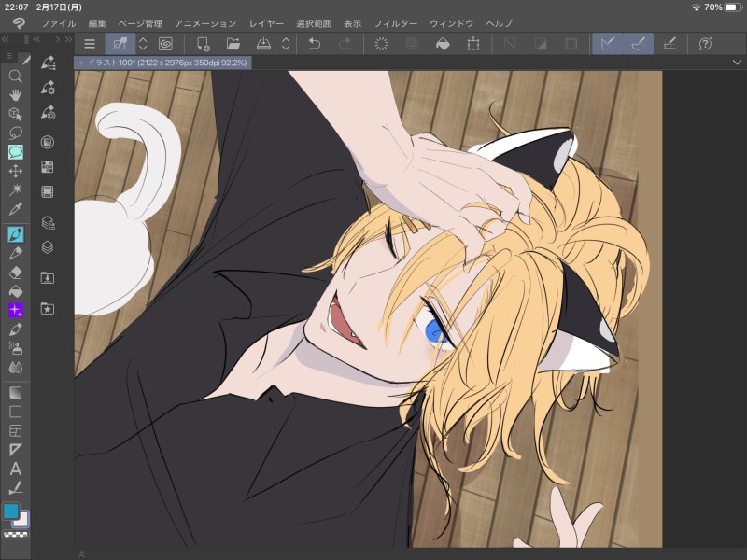Select the Correct line tool
Viewport: 747px width, 560px height.
[15, 487]
